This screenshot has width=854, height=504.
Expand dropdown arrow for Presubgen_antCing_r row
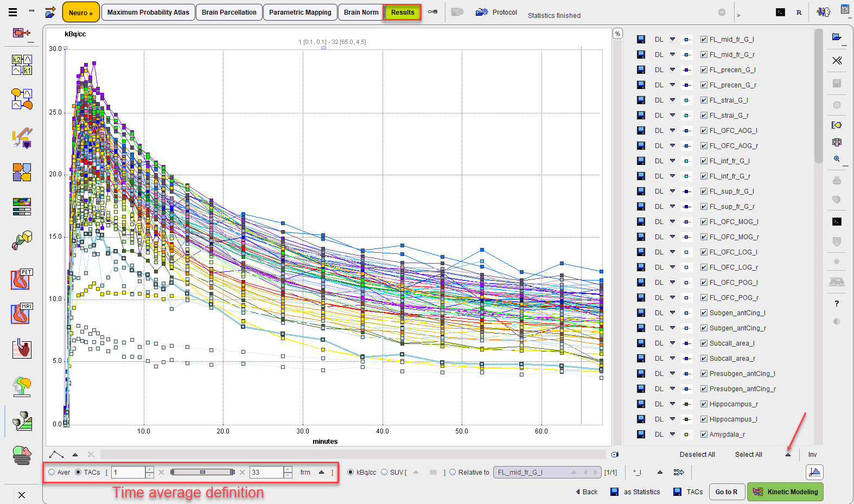click(672, 388)
